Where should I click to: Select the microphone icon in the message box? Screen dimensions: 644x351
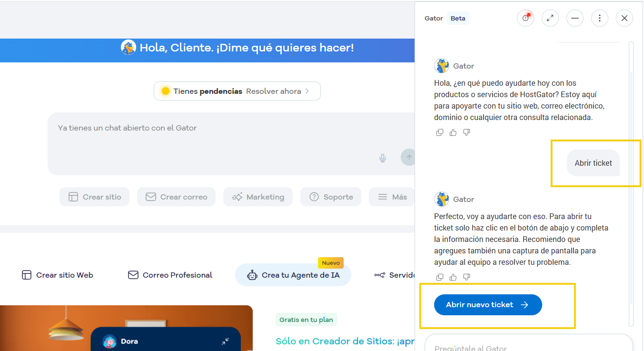tap(382, 158)
